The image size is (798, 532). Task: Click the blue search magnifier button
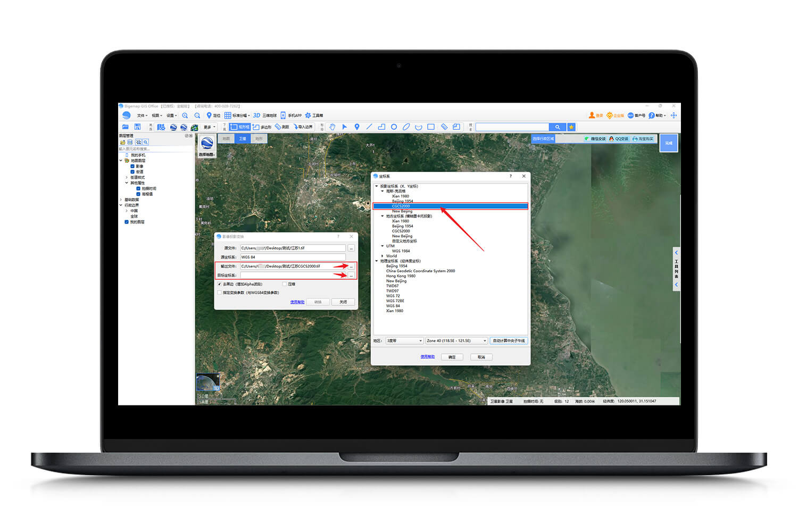pyautogui.click(x=557, y=127)
